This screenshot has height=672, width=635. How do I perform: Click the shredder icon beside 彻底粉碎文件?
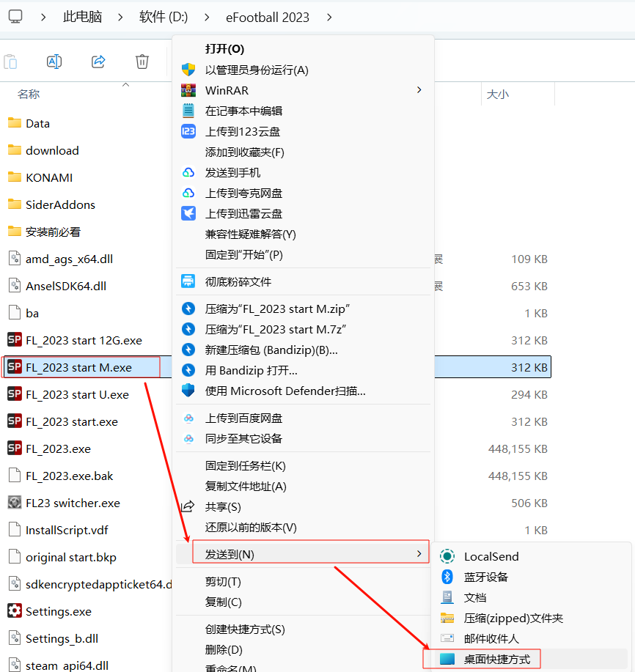[188, 281]
